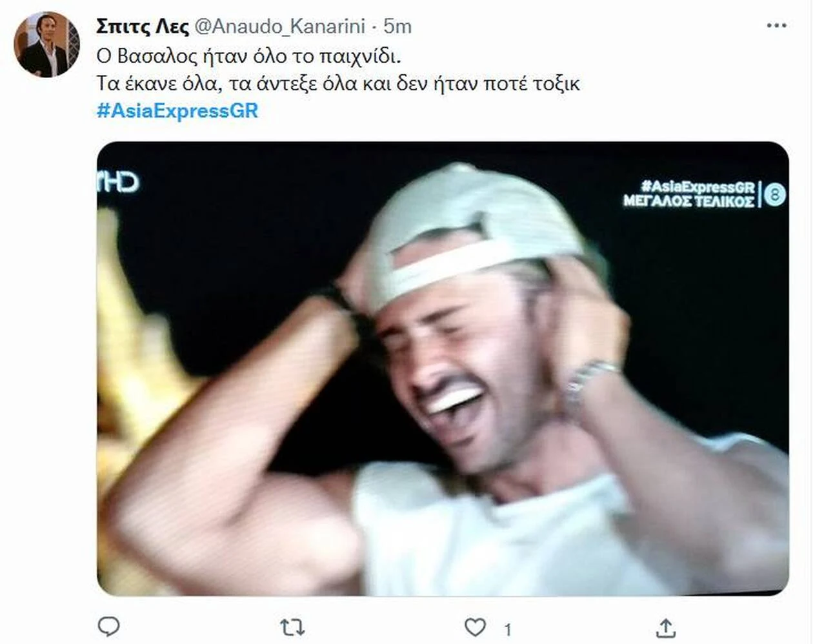
Task: Click the channel 8 logo in the photo
Action: coord(775,194)
